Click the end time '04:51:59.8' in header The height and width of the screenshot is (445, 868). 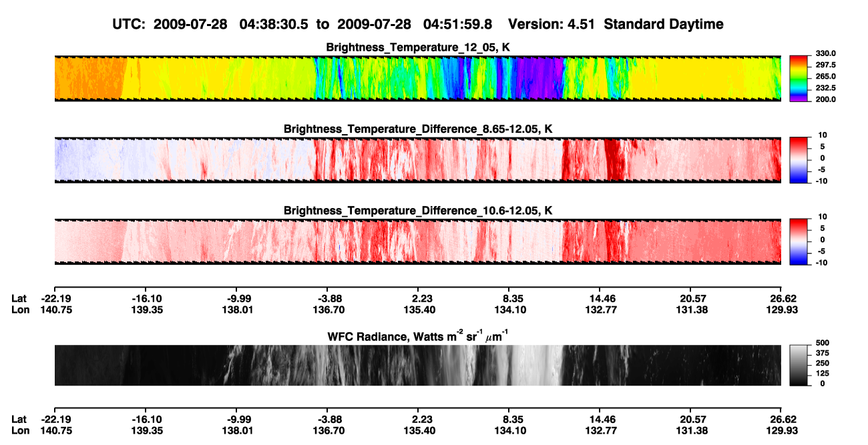coord(458,24)
